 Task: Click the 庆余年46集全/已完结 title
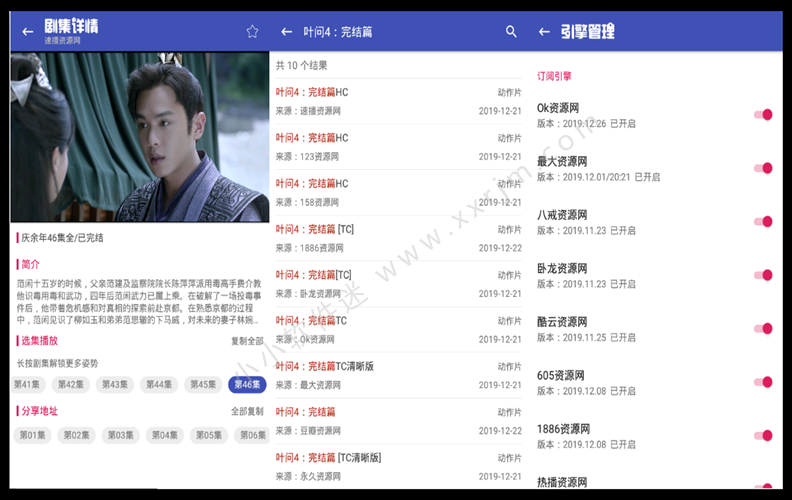click(62, 238)
